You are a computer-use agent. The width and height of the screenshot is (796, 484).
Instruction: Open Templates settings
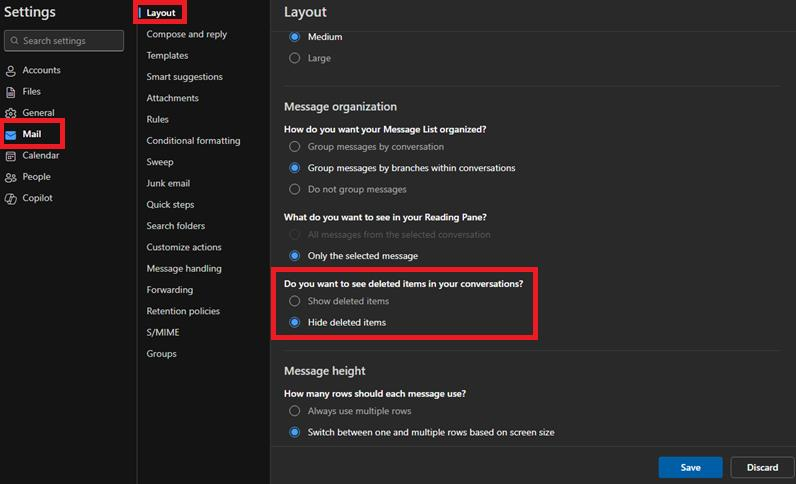click(x=168, y=55)
